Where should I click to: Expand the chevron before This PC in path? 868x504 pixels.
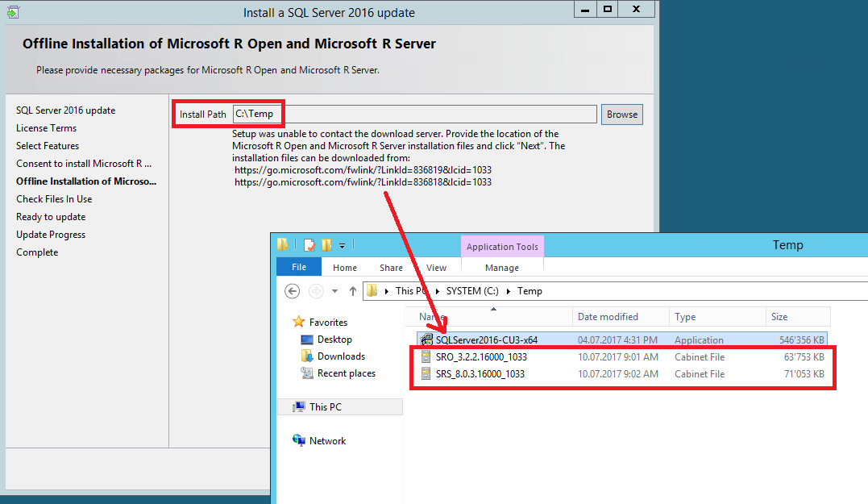pyautogui.click(x=386, y=291)
